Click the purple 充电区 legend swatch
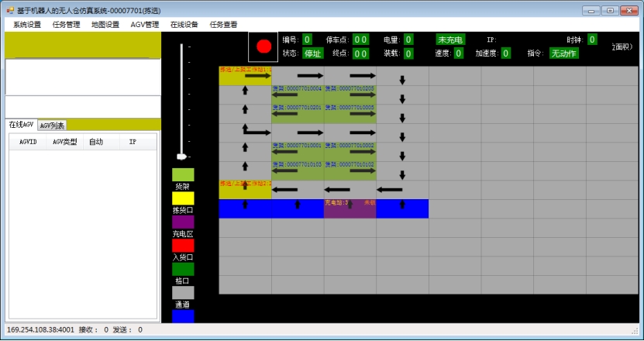Screen dimensions: 644x341 (x=183, y=222)
